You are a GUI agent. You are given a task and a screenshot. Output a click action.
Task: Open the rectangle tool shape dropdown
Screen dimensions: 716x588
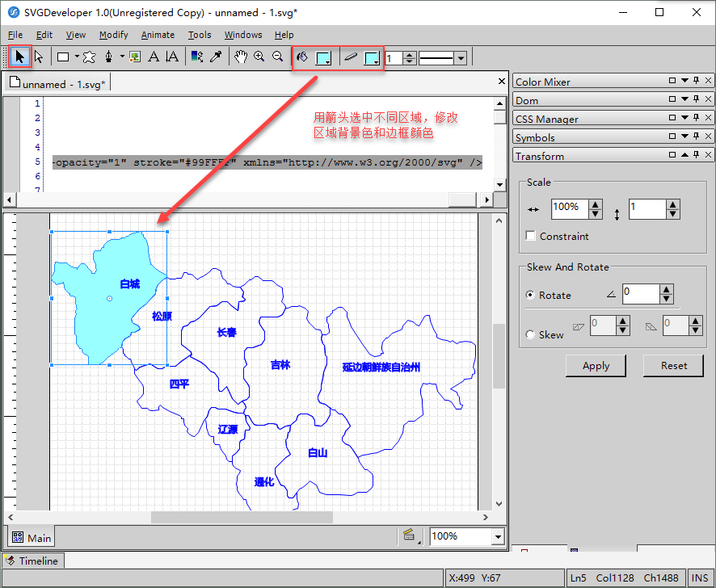click(77, 57)
